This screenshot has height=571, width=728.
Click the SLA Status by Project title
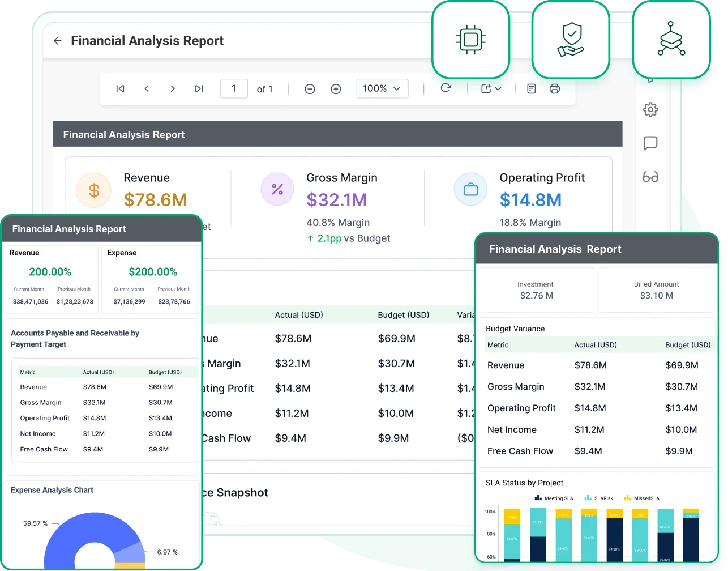524,483
